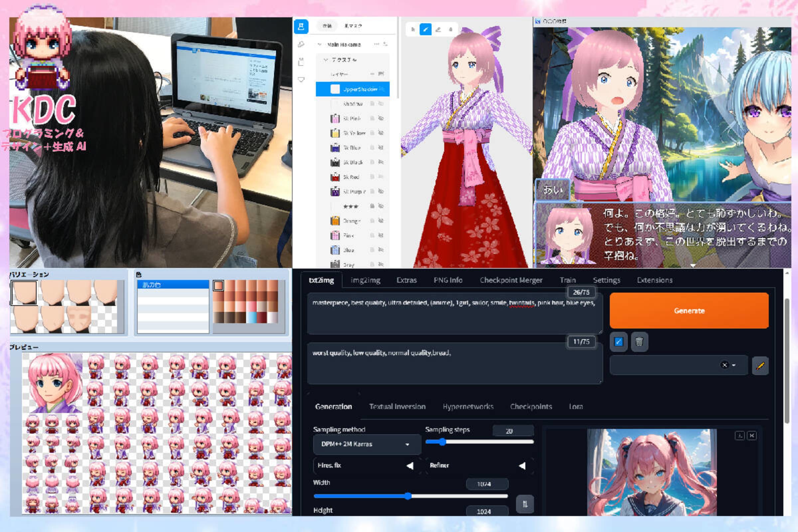Viewport: 798px width, 532px height.
Task: Open the DPM++ 2M Karras sampling dropdown
Action: click(x=366, y=444)
